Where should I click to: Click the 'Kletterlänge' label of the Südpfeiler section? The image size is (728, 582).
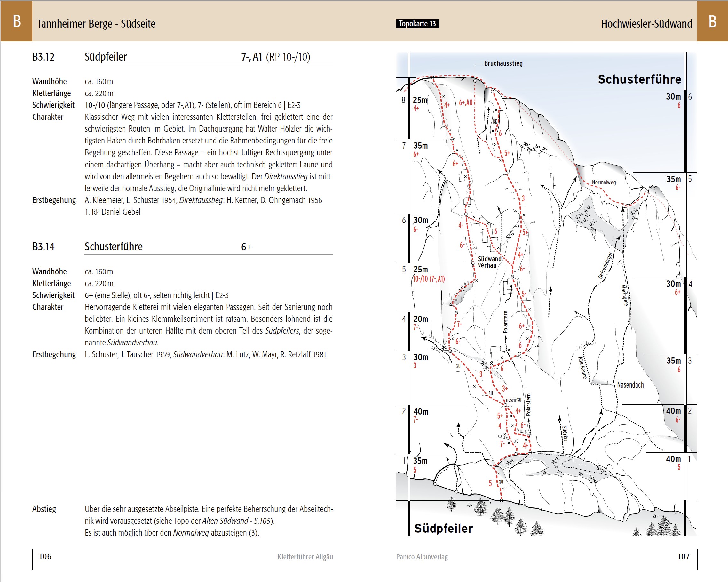51,93
